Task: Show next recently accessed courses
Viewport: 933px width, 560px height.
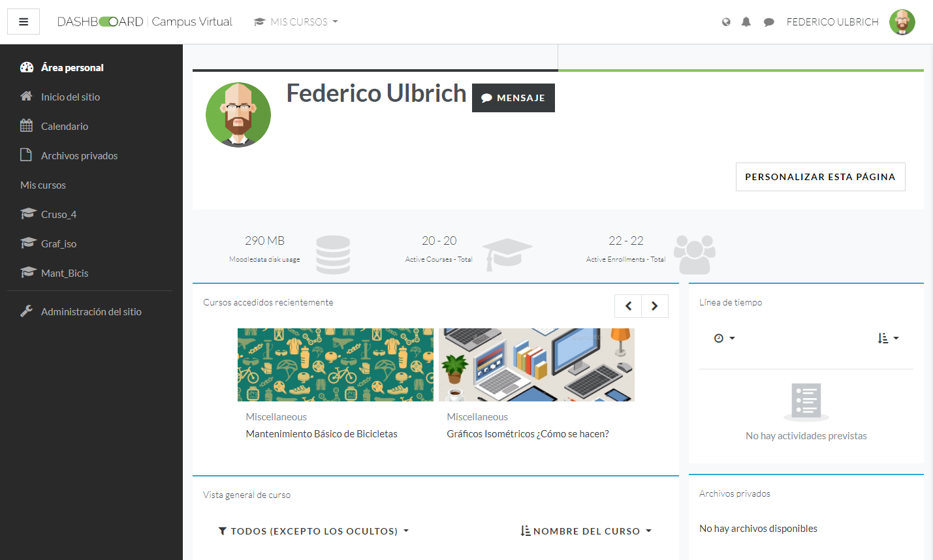Action: pyautogui.click(x=654, y=306)
